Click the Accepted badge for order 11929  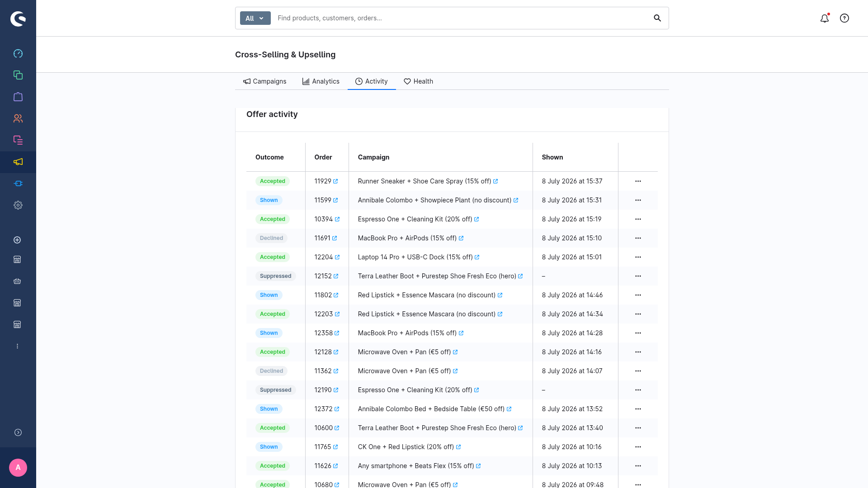coord(273,181)
